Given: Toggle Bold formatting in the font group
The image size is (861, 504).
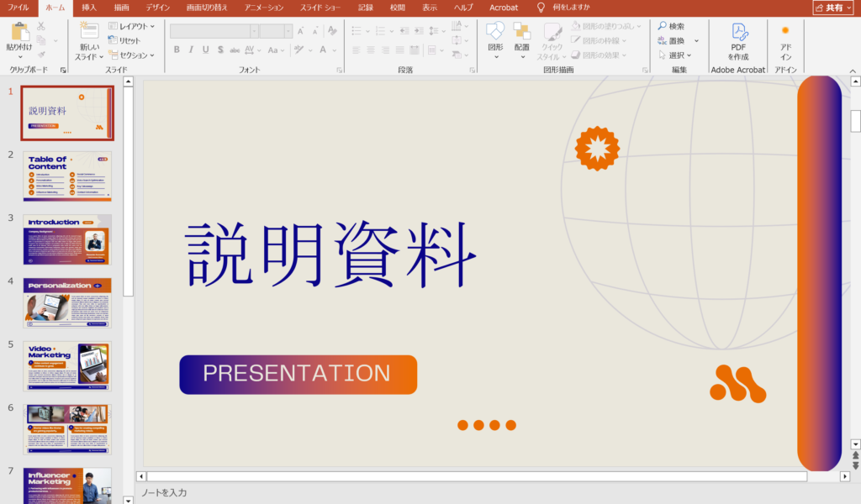Looking at the screenshot, I should click(x=177, y=50).
